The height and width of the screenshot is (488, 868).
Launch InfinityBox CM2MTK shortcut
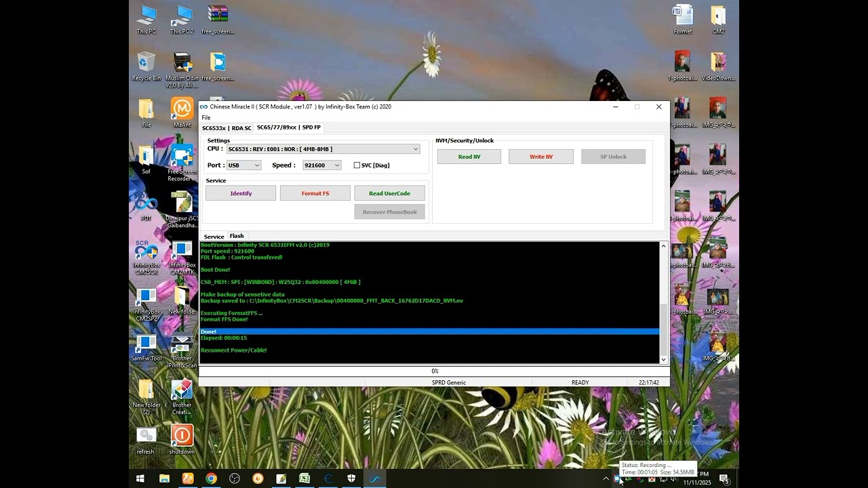[182, 258]
